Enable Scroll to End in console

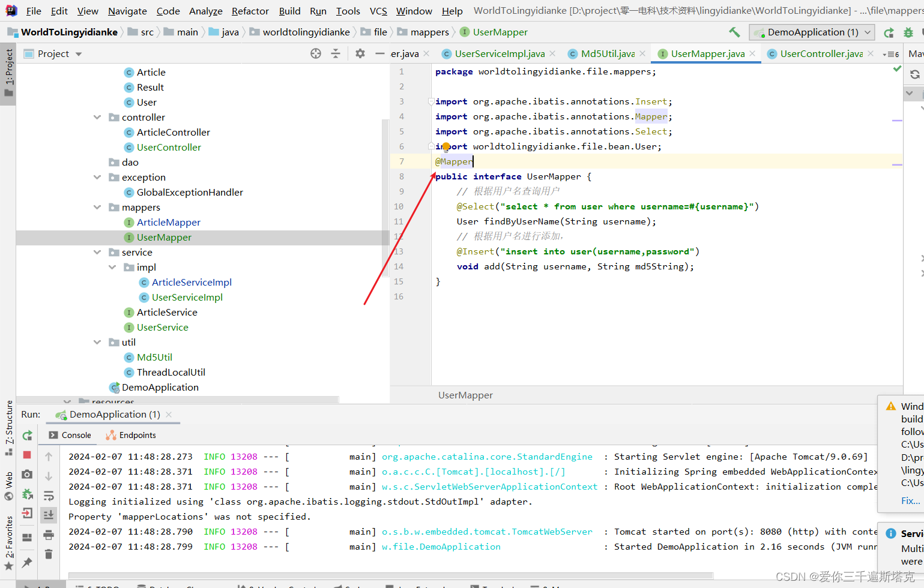pos(49,514)
